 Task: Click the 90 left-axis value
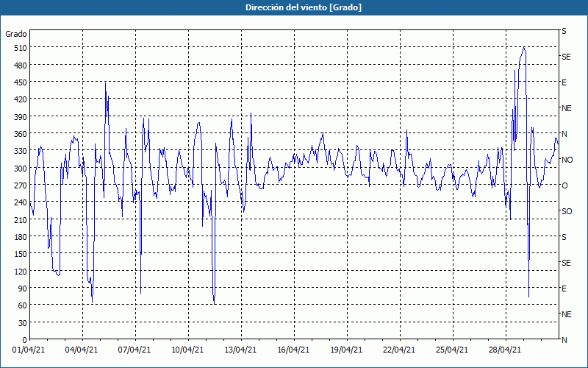point(23,289)
